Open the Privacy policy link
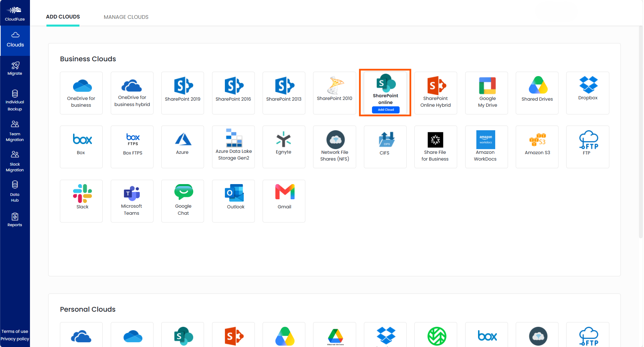The width and height of the screenshot is (644, 347). pos(15,339)
